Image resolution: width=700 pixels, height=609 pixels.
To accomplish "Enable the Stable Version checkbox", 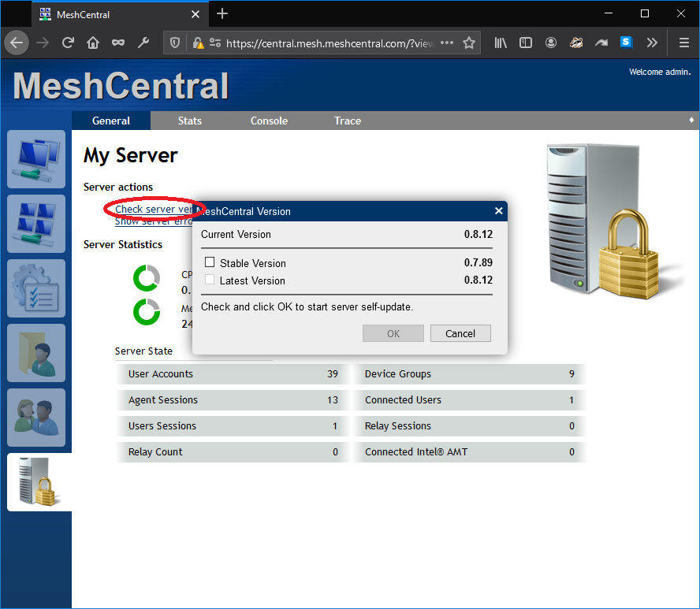I will point(209,262).
